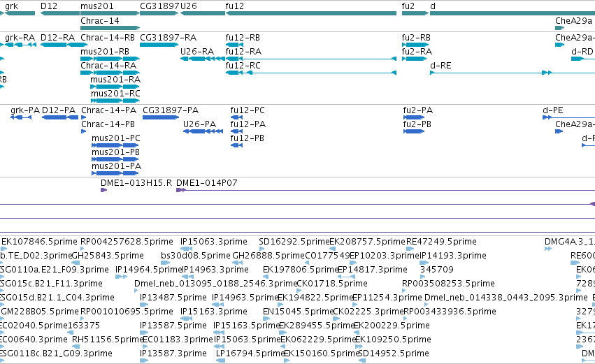Open the Dmel_neb_014338_0443_2095.3prime EST label
The height and width of the screenshot is (364, 595).
(x=506, y=298)
